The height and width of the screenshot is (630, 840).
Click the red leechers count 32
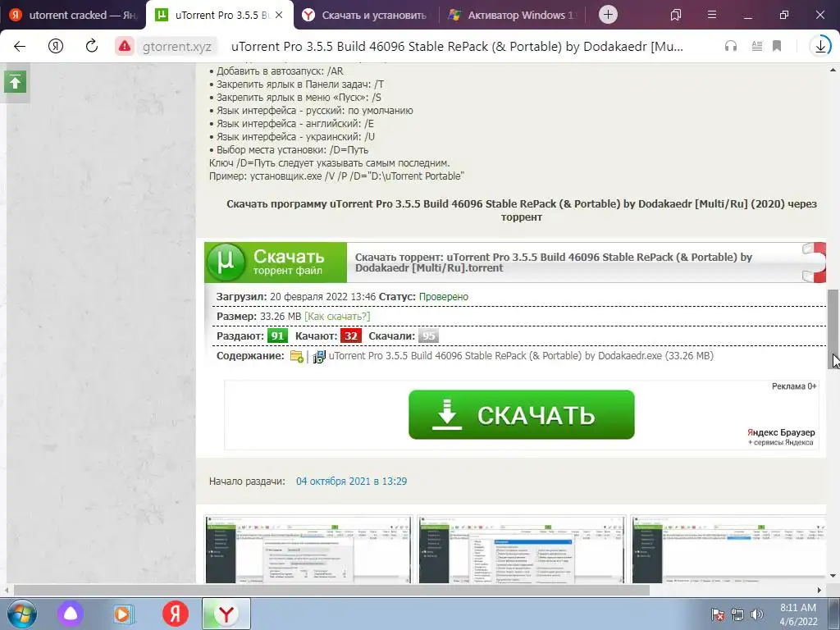tap(351, 336)
